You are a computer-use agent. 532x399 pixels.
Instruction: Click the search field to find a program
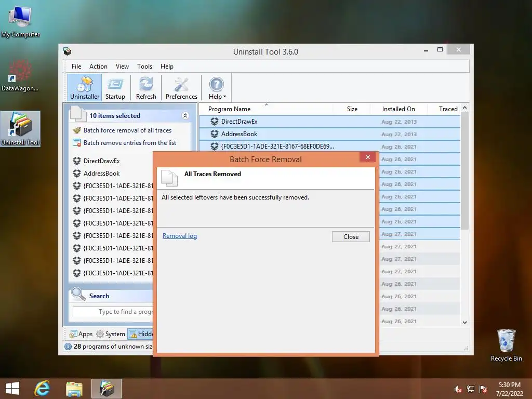click(113, 312)
